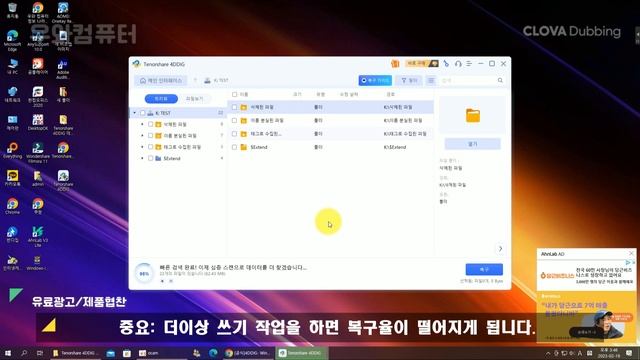Click the circular scan progress indicator

pyautogui.click(x=144, y=273)
